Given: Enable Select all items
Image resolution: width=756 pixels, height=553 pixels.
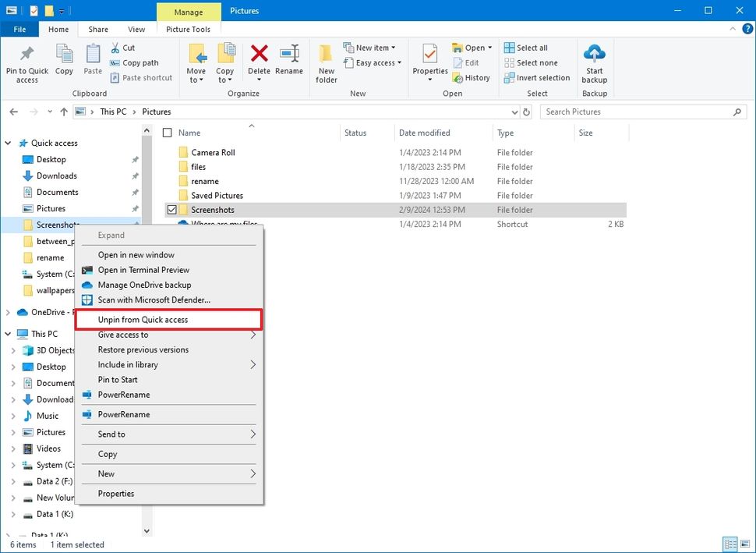Looking at the screenshot, I should point(532,47).
